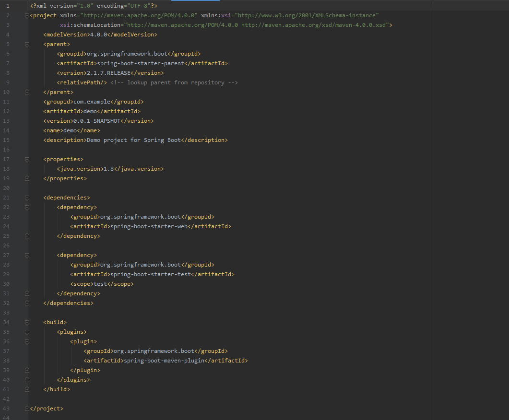Click the Demo project for Spring Boot description

point(134,140)
